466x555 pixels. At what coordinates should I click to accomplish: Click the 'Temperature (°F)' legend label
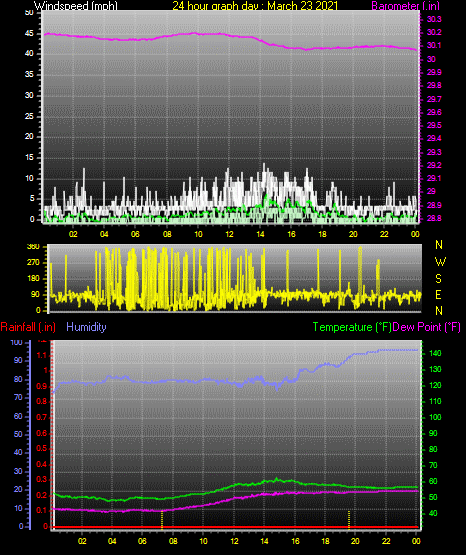click(352, 327)
